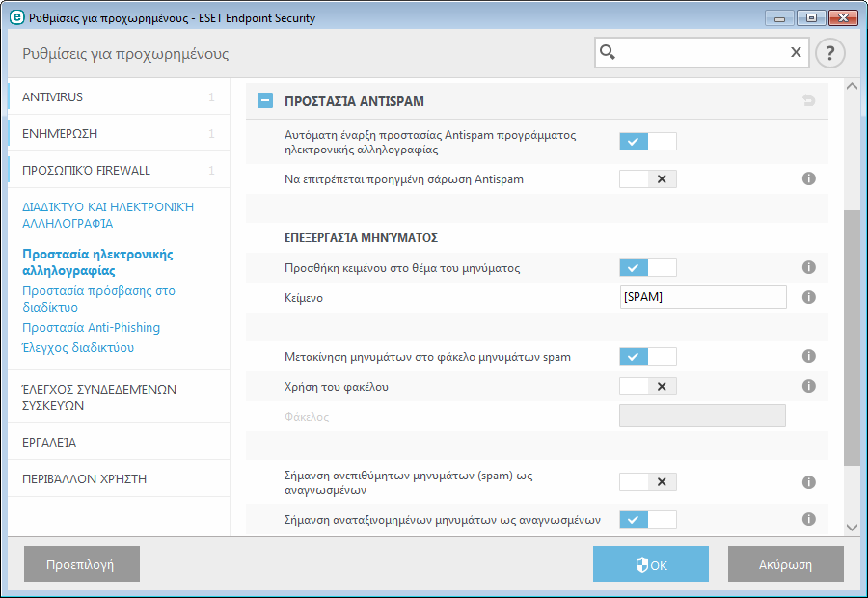868x598 pixels.
Task: Enable Χρήση του φακέλου switch
Action: point(648,387)
